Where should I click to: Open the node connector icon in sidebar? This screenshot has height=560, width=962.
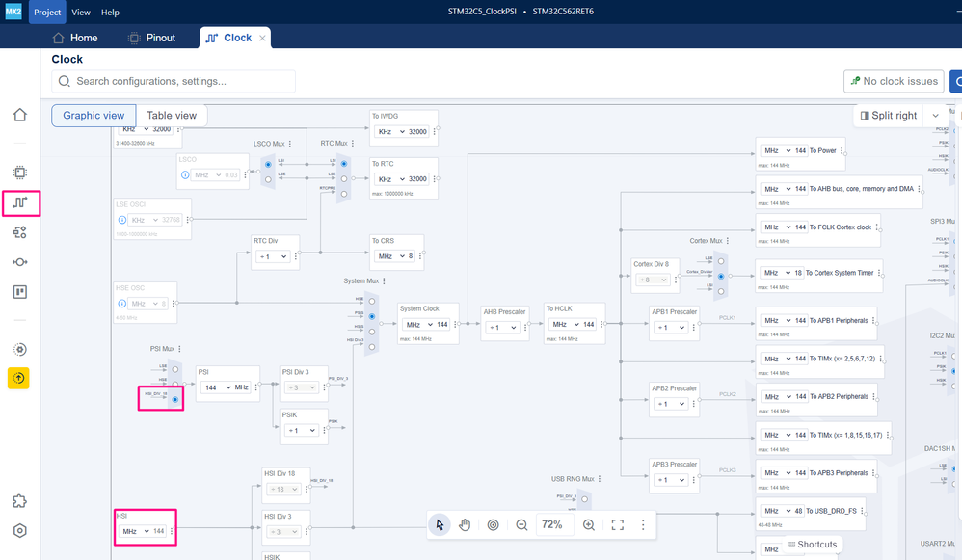[x=20, y=262]
